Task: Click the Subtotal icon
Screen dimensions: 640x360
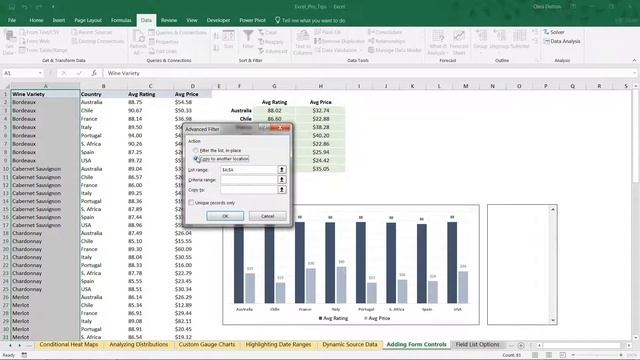Action: 520,36
